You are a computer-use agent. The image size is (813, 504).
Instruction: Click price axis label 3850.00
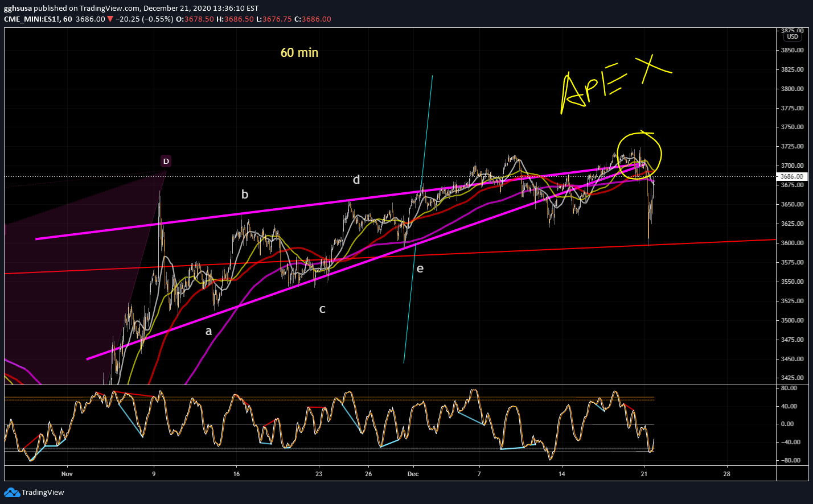coord(793,50)
